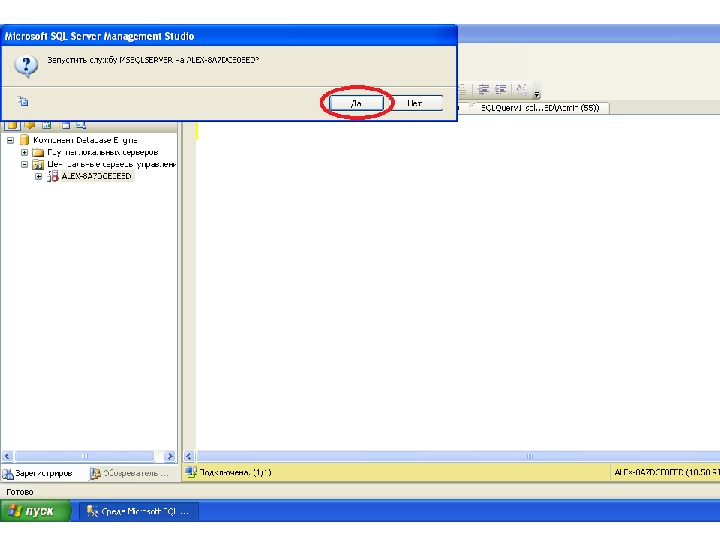
Task: Click the Database Engine cylinder icon in tree
Action: [25, 140]
